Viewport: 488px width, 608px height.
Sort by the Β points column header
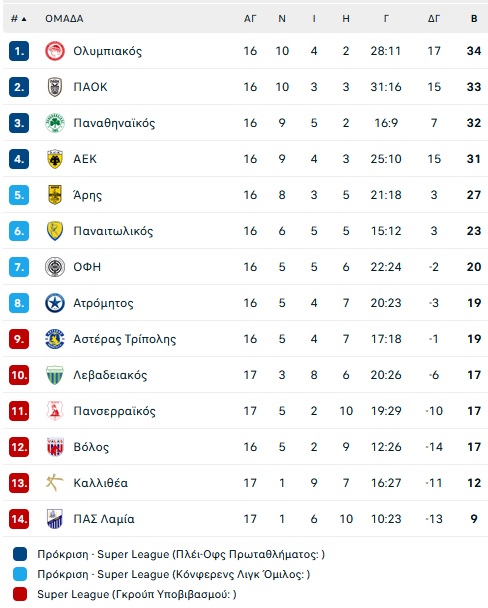(474, 19)
